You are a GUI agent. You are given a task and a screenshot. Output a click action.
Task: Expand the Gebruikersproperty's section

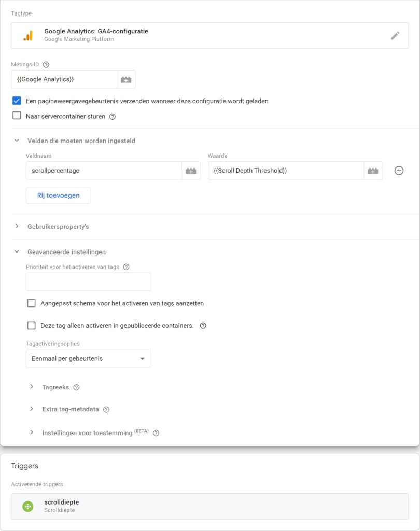58,227
